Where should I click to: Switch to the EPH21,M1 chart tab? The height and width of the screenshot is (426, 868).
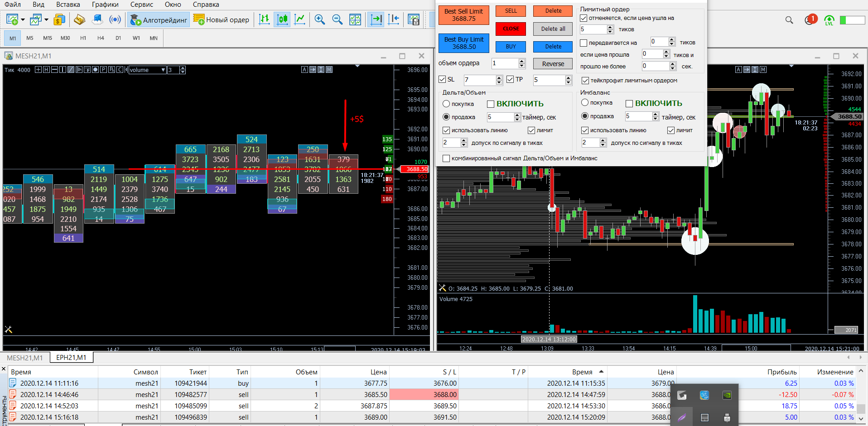tap(71, 358)
